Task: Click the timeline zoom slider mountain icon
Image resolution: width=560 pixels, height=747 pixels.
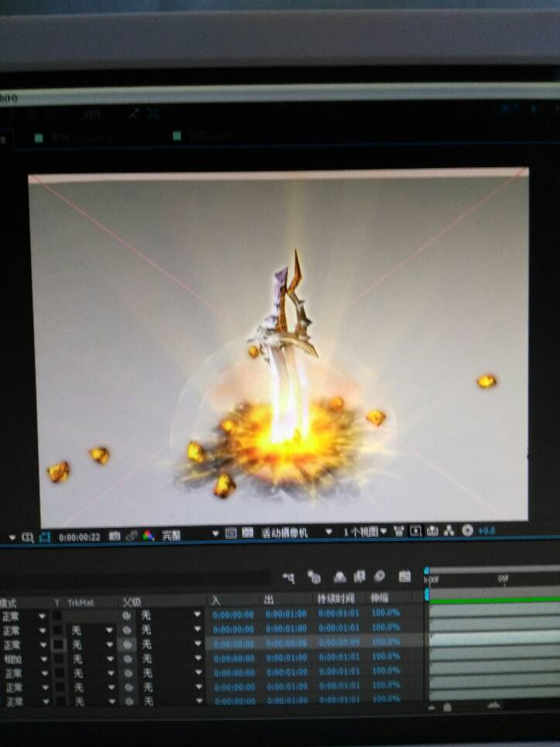Action: tap(493, 705)
